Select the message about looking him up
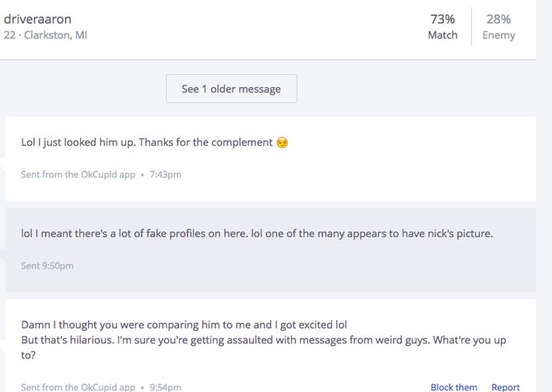Viewport: 552px width, 392px height. point(270,158)
